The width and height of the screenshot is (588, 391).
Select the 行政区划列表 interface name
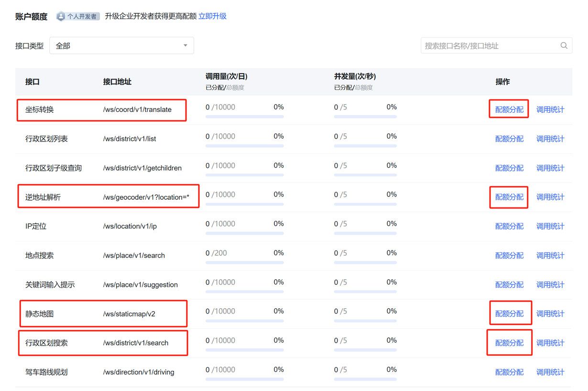[x=47, y=139]
